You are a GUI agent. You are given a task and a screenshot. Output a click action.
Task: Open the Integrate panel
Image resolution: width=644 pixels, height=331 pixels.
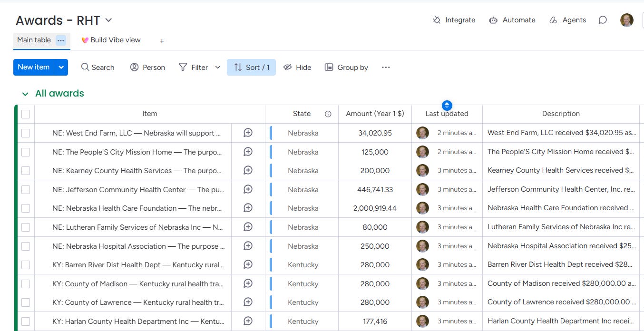454,20
